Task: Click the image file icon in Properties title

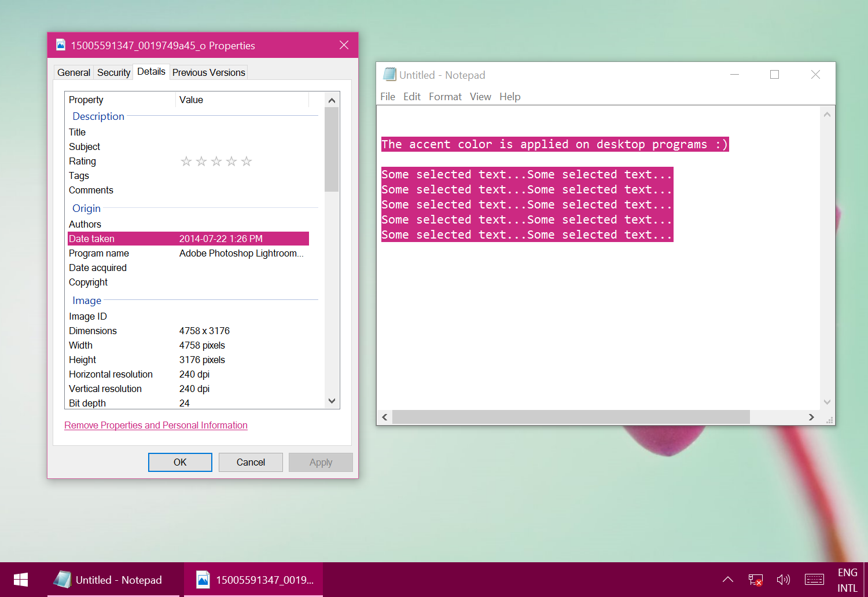Action: 61,45
